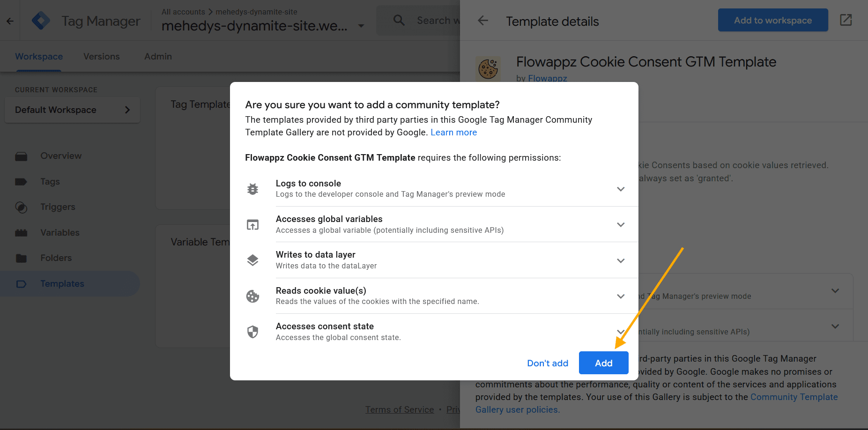868x430 pixels.
Task: Click the All accounts breadcrumb
Action: tap(183, 12)
